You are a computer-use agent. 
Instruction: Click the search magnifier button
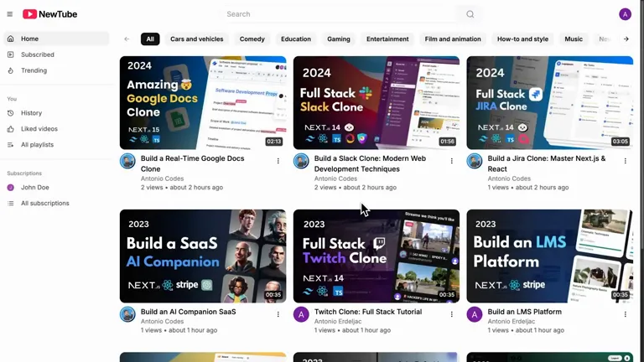[x=470, y=14]
